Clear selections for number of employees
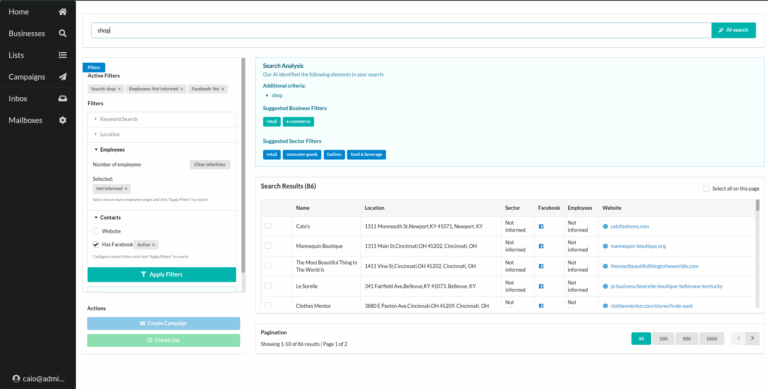The height and width of the screenshot is (389, 768). pyautogui.click(x=210, y=165)
